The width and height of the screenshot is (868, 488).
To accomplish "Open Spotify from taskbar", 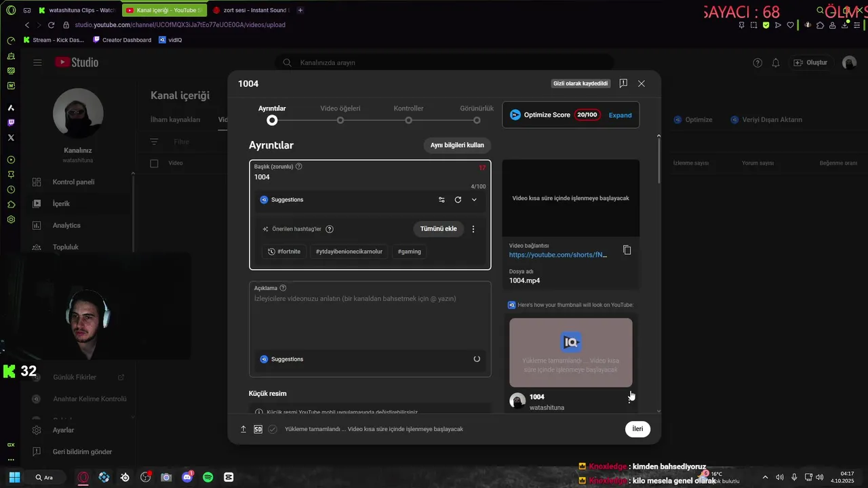I will tap(208, 477).
